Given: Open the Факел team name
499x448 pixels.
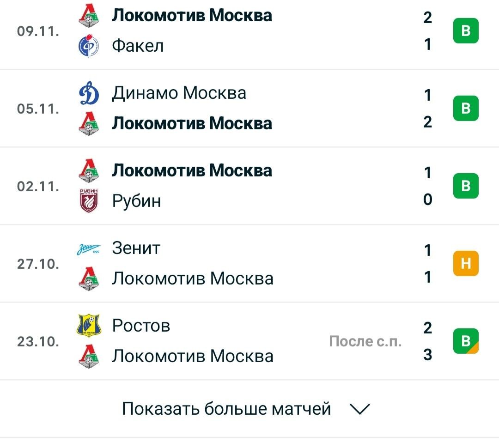Looking at the screenshot, I should tap(138, 46).
